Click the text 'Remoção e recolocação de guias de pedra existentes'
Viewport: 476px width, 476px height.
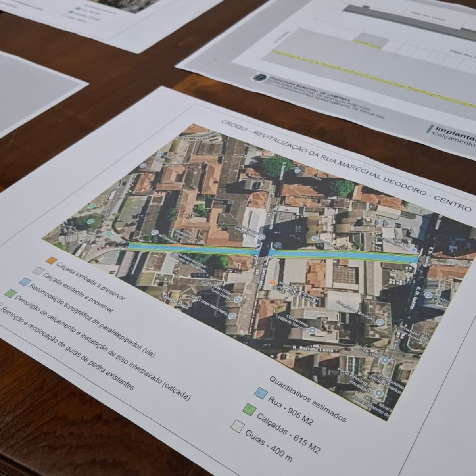point(69,349)
